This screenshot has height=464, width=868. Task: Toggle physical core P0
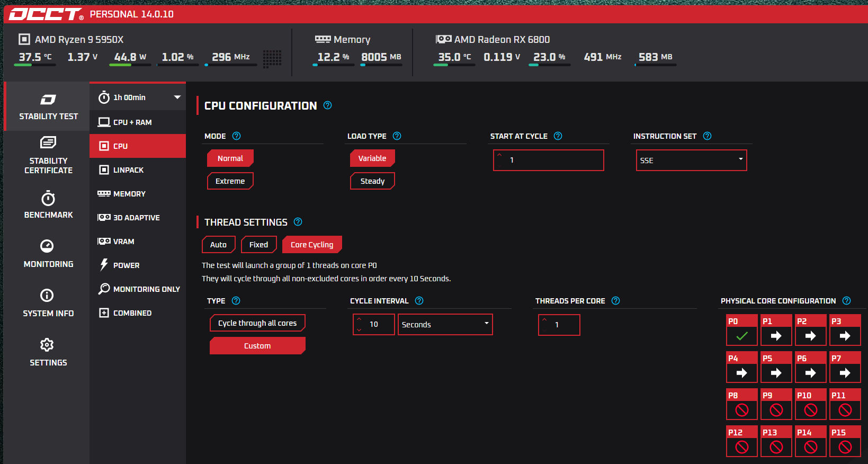(742, 330)
